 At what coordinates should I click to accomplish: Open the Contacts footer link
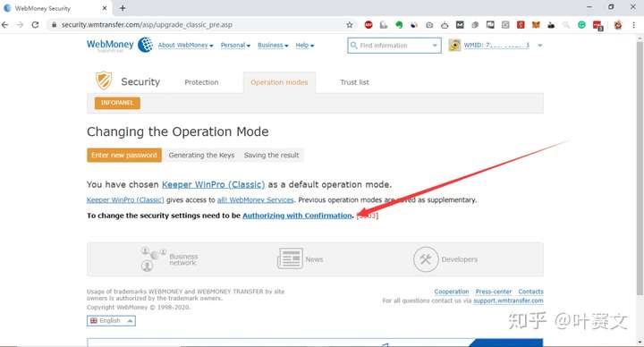point(530,292)
